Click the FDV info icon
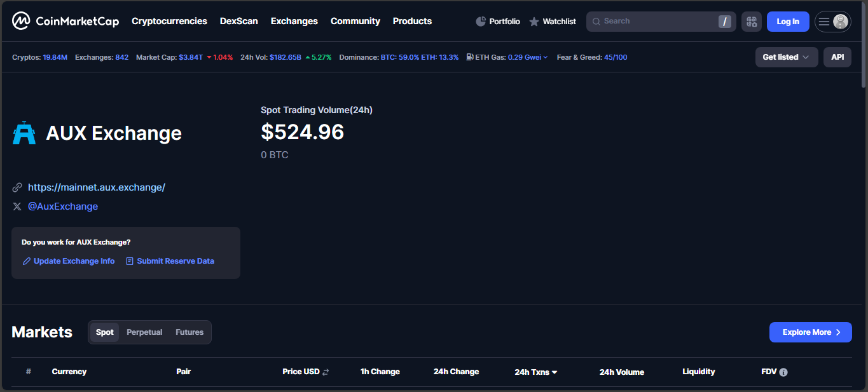 pyautogui.click(x=783, y=372)
